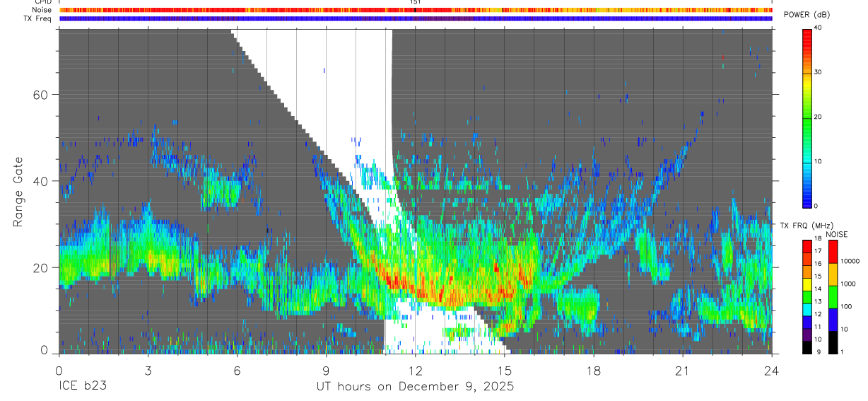This screenshot has width=868, height=401.
Task: Click the 18 tick on the UT hours axis
Action: [594, 371]
